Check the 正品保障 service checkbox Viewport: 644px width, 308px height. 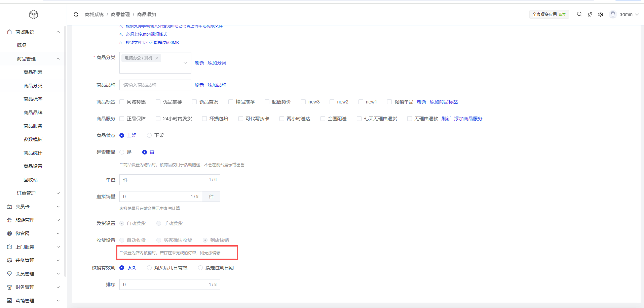122,119
